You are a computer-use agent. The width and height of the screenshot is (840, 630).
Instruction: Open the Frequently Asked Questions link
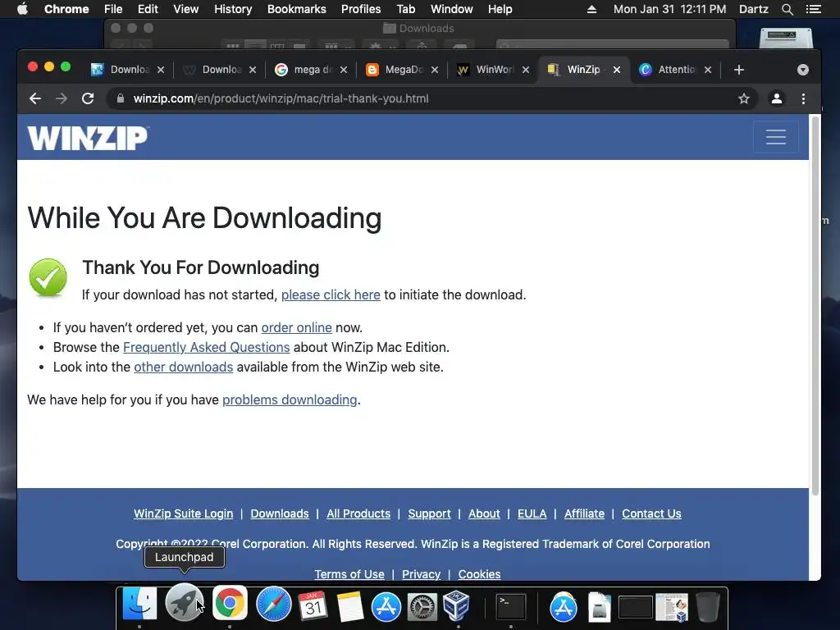coord(206,347)
